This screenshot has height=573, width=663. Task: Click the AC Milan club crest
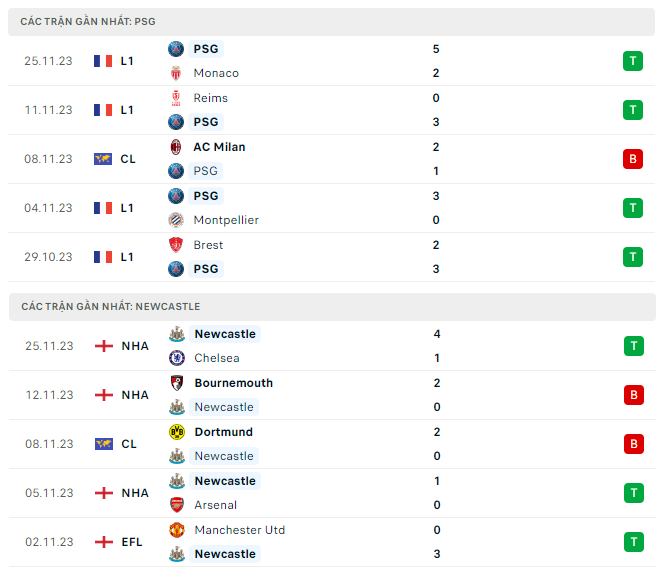click(177, 147)
